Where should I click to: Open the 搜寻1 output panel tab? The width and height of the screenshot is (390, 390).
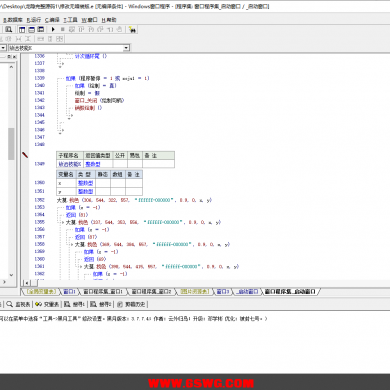(x=75, y=304)
